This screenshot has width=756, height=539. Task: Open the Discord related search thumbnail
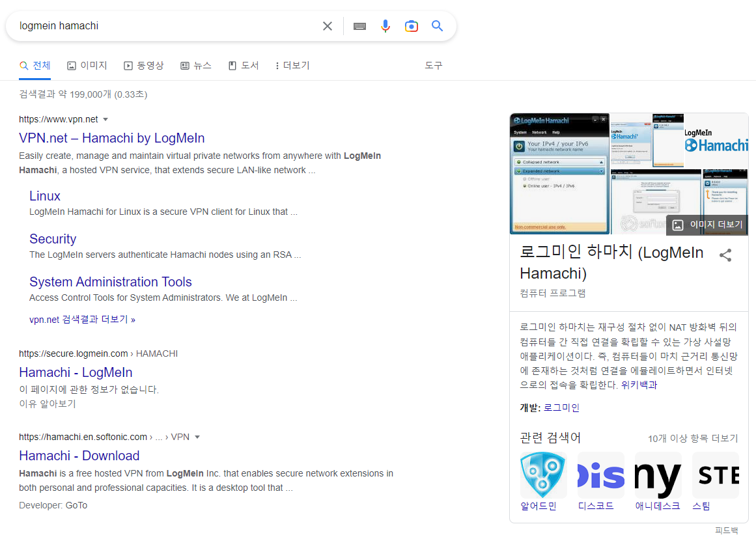coord(601,475)
